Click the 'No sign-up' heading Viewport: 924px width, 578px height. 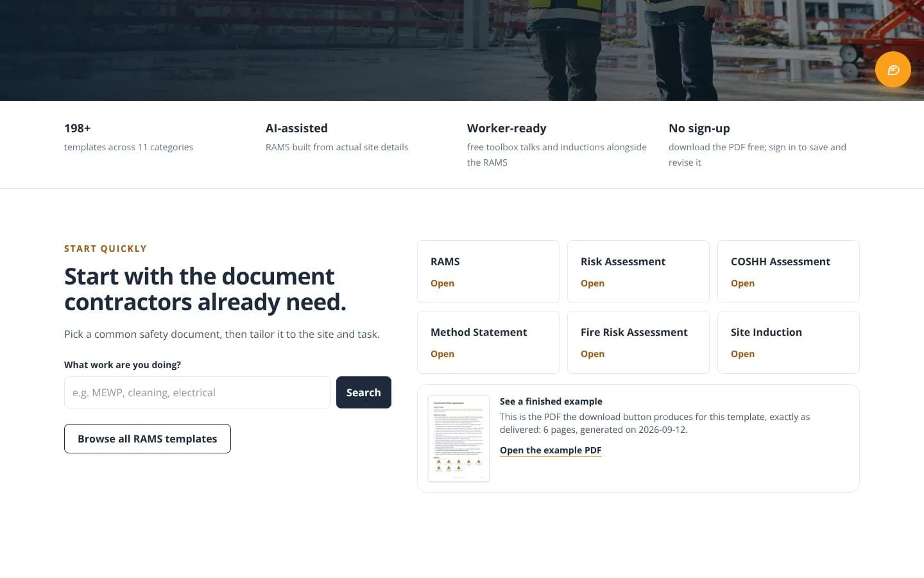point(699,128)
